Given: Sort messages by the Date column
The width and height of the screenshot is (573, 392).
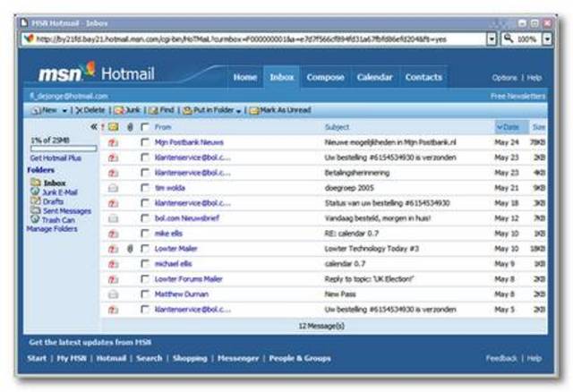Looking at the screenshot, I should (511, 127).
